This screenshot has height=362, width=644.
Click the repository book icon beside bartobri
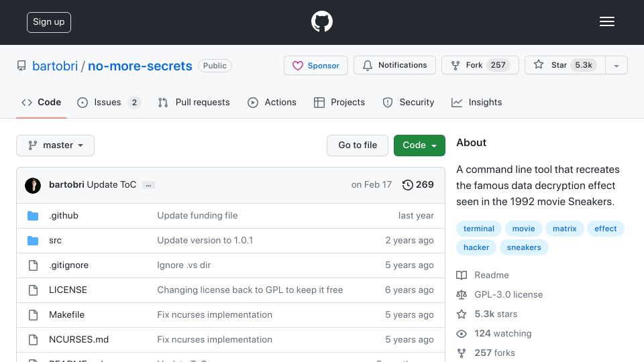pyautogui.click(x=21, y=66)
